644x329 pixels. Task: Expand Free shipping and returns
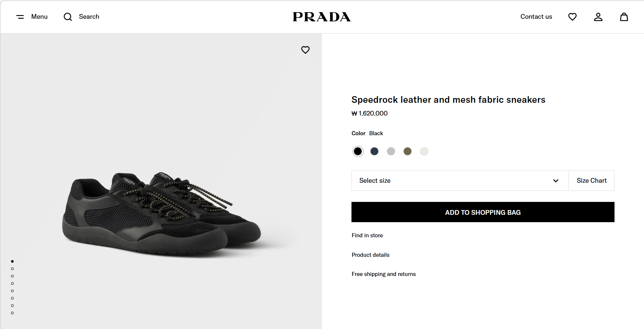pos(384,274)
